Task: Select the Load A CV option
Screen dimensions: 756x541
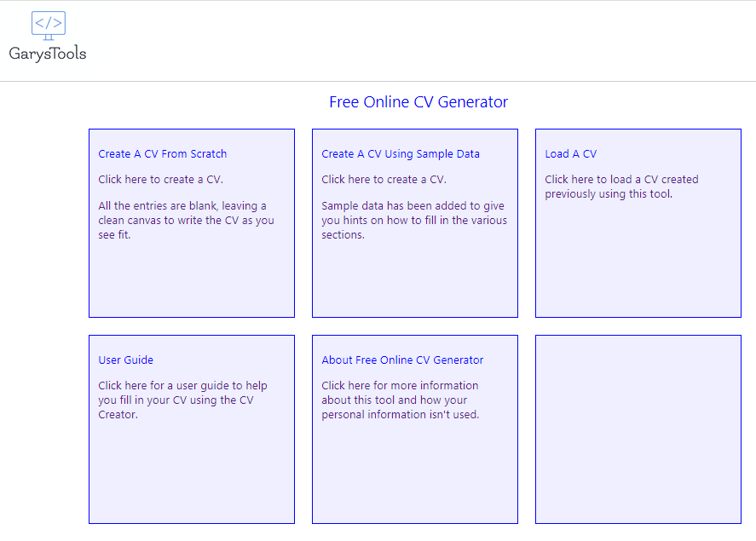Action: click(x=571, y=154)
